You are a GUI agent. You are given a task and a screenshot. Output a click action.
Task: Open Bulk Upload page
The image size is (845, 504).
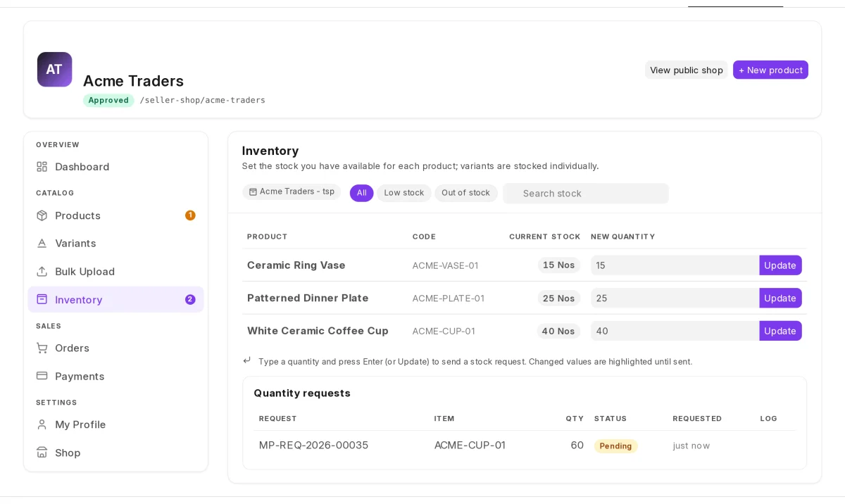[x=115, y=271]
